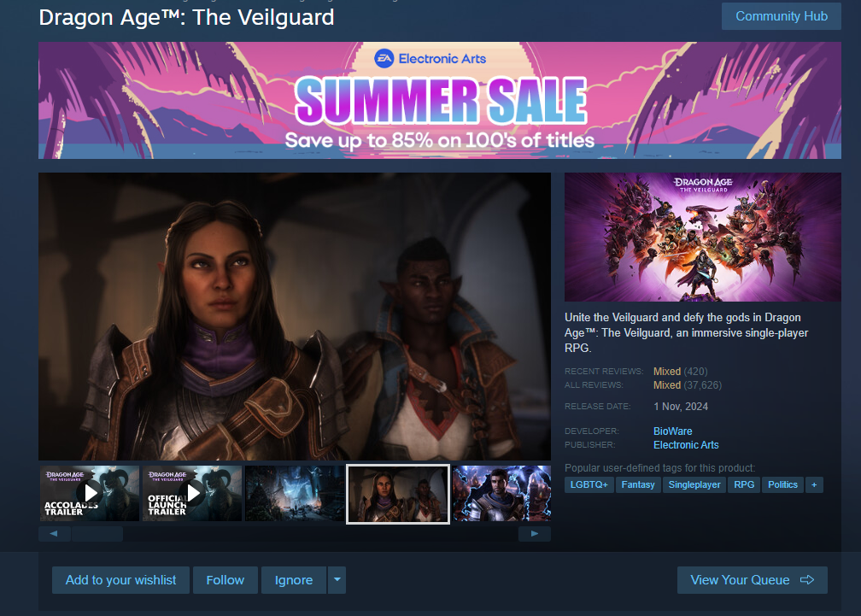Screen dimensions: 861x616
Task: Click the plus icon to add tags
Action: click(814, 484)
